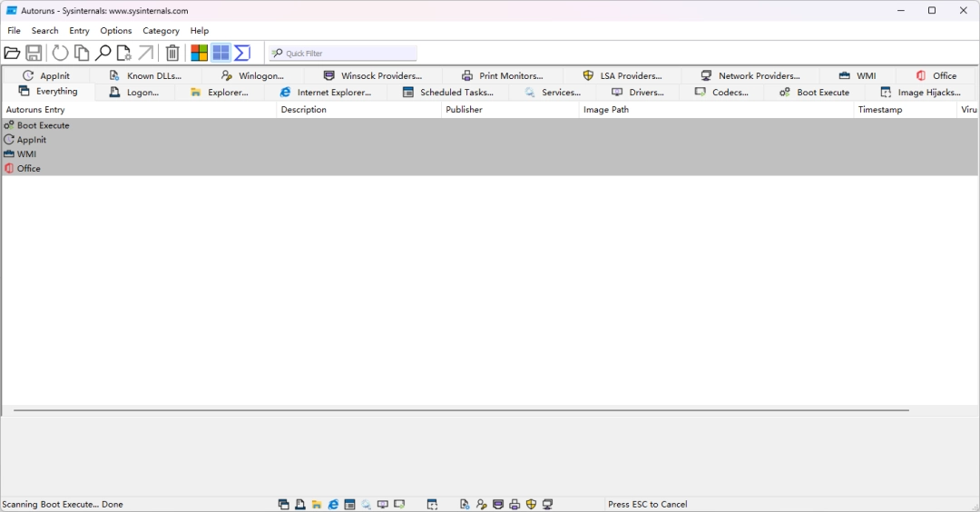
Task: Sort by the Publisher column header
Action: click(x=464, y=110)
